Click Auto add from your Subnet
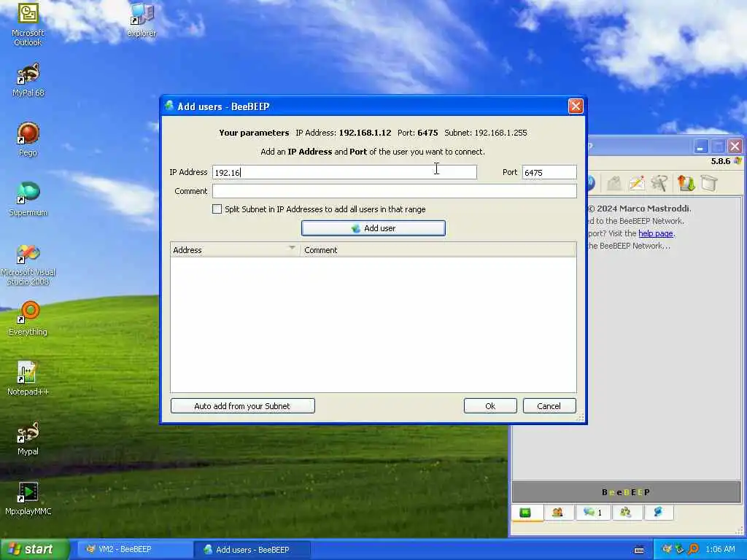The height and width of the screenshot is (560, 747). coord(242,406)
